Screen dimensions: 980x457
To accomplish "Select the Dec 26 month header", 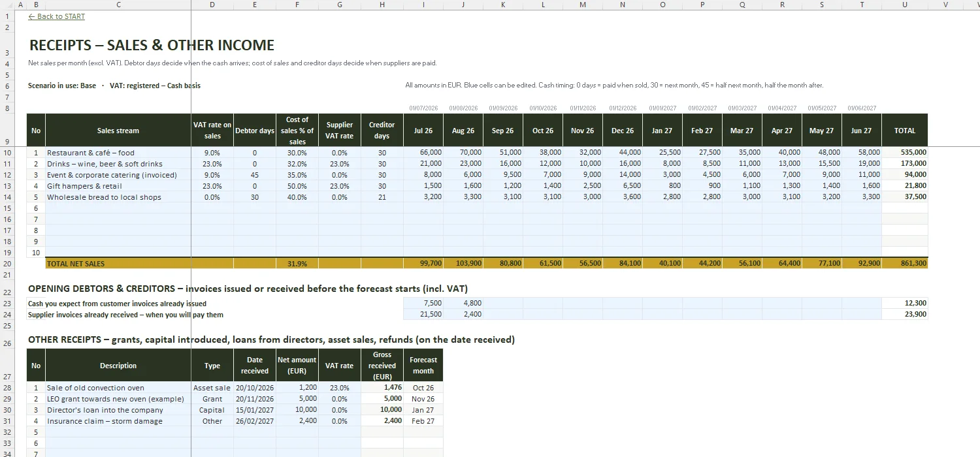I will click(623, 131).
